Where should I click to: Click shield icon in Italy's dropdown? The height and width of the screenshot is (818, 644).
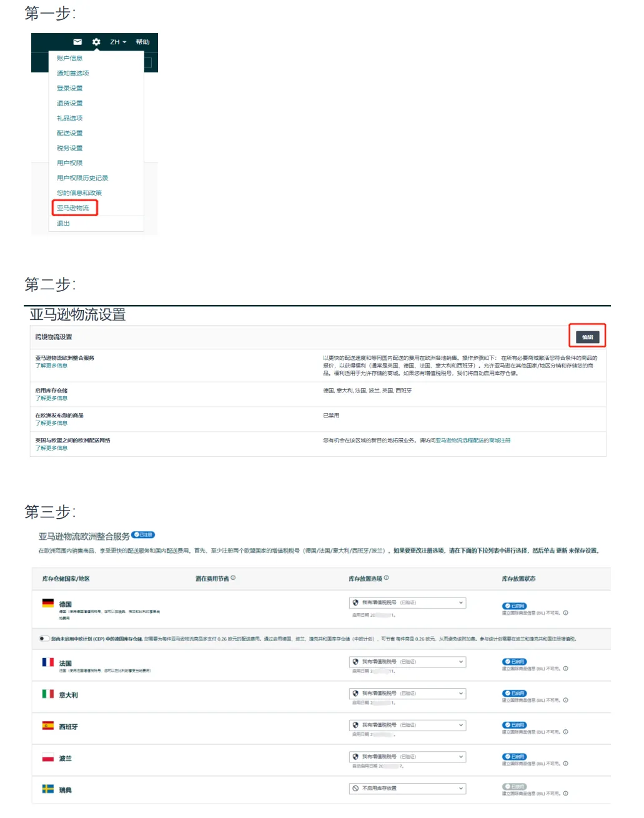tap(355, 694)
